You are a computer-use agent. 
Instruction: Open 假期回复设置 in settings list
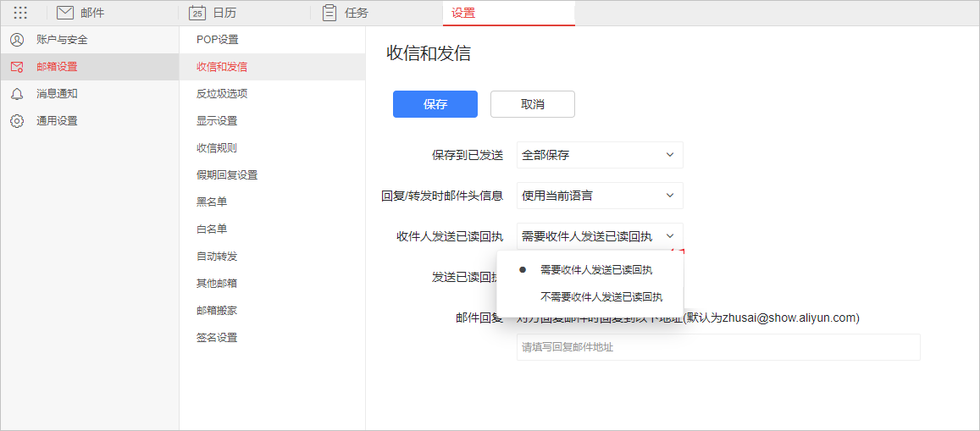tap(227, 175)
